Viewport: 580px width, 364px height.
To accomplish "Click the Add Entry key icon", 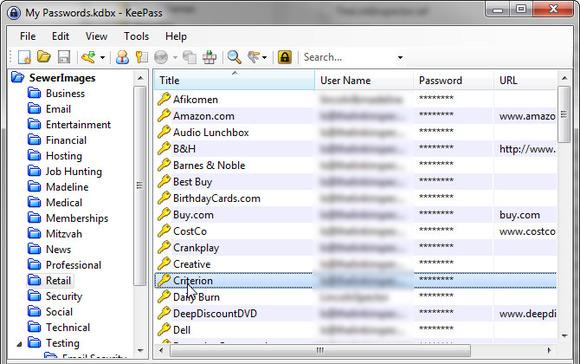I will 88,57.
